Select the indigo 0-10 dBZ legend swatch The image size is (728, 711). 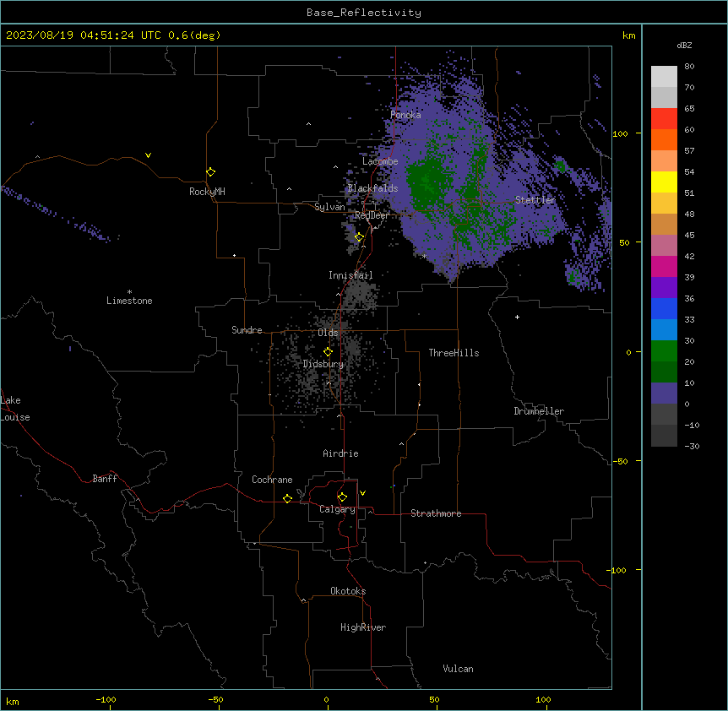pyautogui.click(x=664, y=393)
